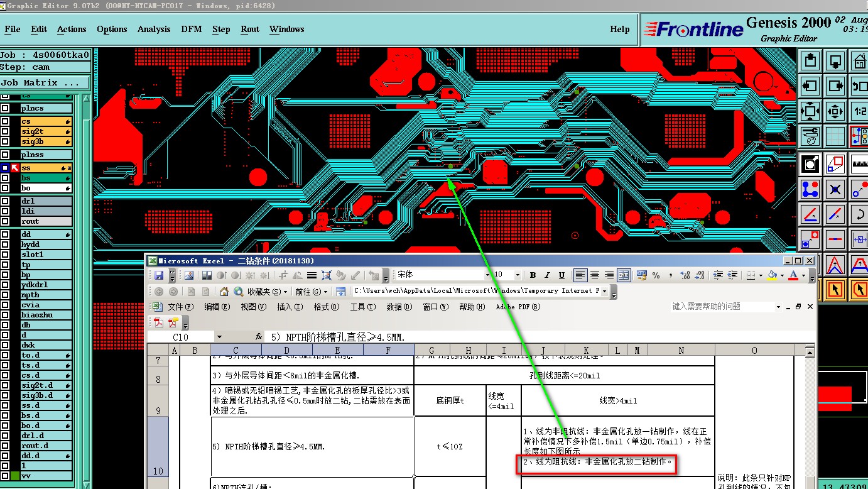Click the pan left arrow icon

tap(810, 86)
